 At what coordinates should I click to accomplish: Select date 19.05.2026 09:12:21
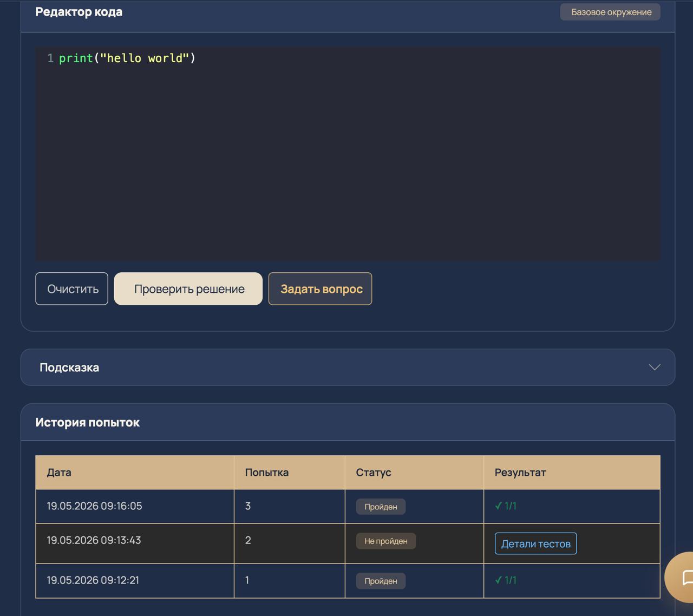(x=93, y=580)
